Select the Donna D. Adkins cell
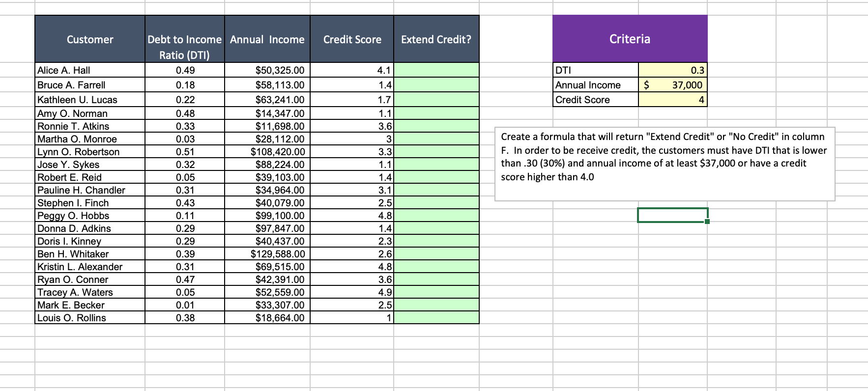This screenshot has width=868, height=391. 90,228
